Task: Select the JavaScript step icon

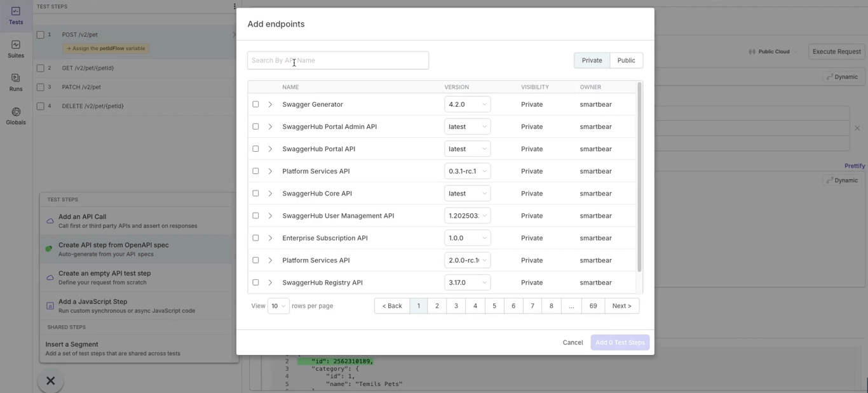Action: click(x=49, y=305)
